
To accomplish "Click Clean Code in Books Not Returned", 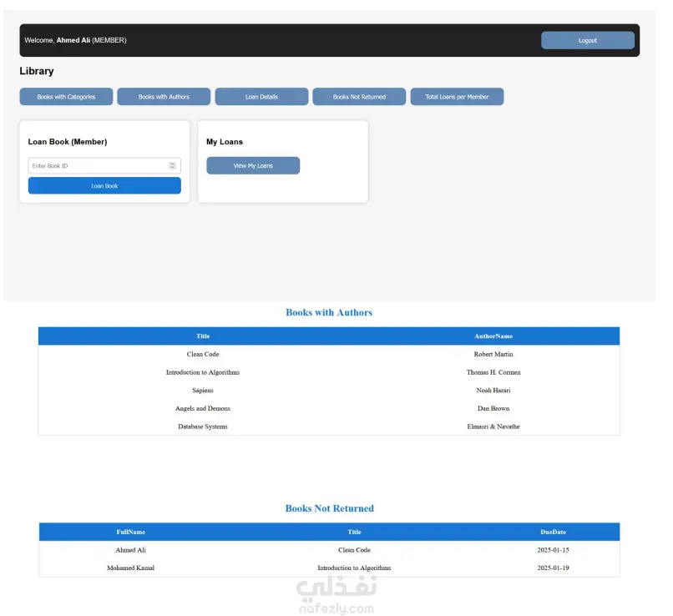I will (354, 550).
